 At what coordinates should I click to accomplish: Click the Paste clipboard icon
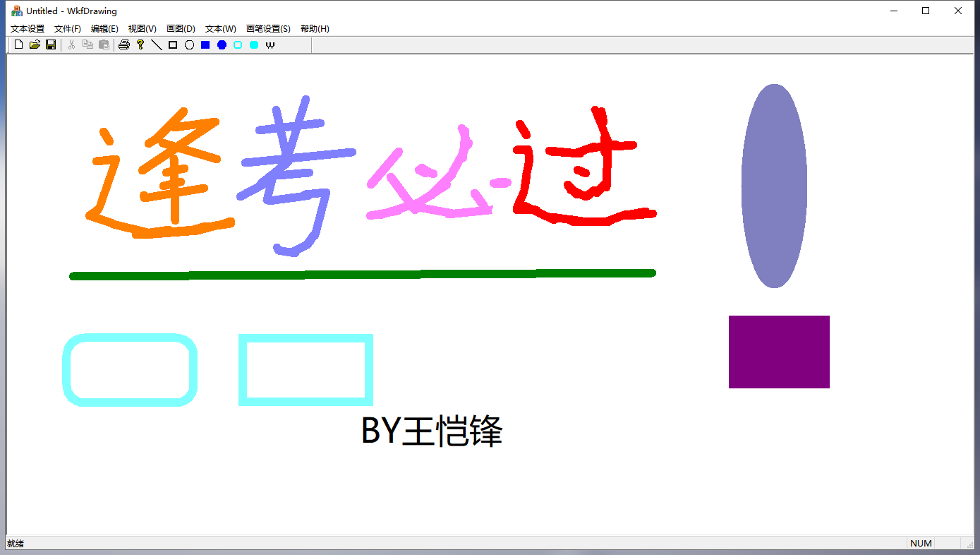coord(104,45)
